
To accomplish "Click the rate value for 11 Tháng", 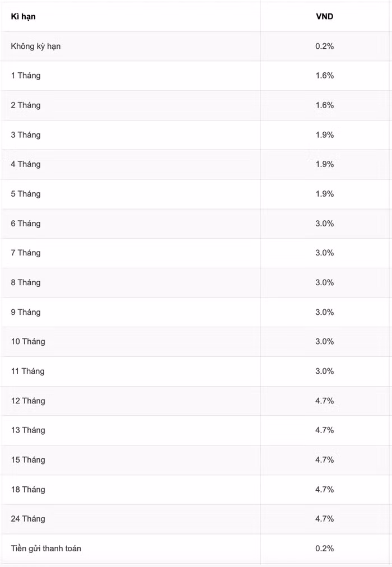I will (324, 371).
